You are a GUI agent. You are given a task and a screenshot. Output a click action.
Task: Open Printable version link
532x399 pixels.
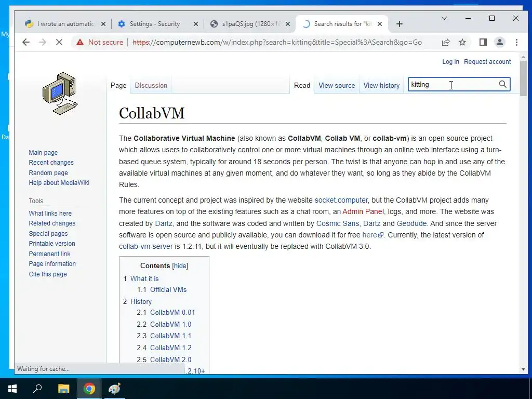pyautogui.click(x=52, y=244)
